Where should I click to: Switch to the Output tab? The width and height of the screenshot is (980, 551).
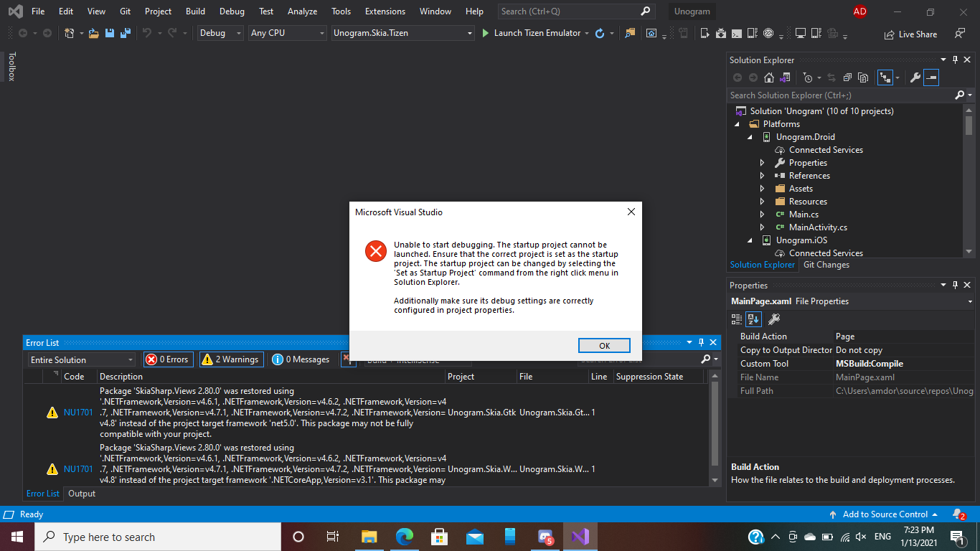82,494
